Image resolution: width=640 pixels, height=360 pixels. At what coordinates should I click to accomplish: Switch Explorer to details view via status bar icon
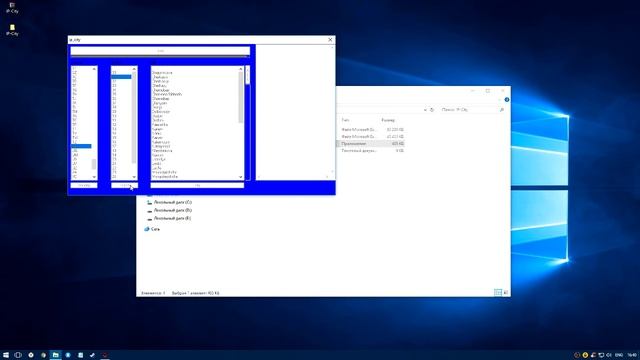pyautogui.click(x=498, y=292)
